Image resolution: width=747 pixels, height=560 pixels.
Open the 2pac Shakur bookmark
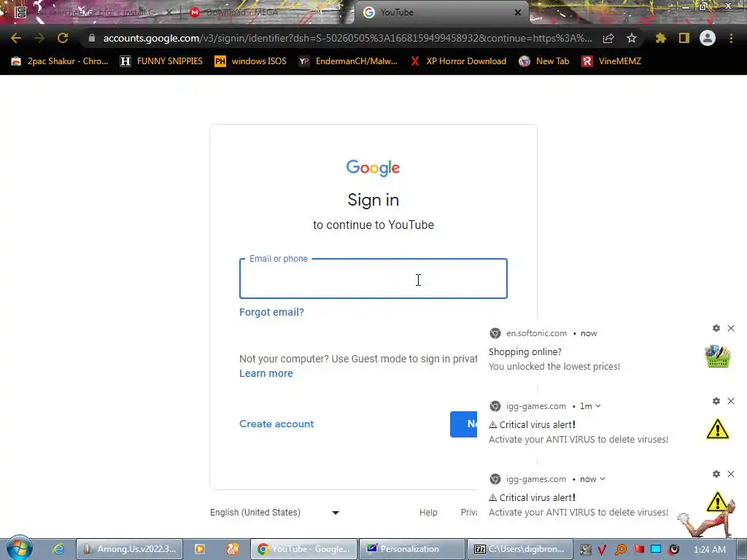[60, 61]
